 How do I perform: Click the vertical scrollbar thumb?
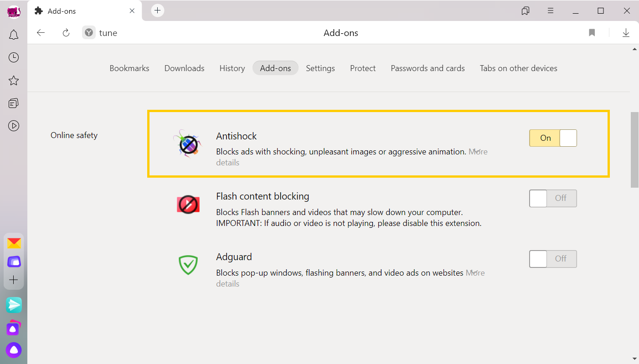[x=634, y=149]
